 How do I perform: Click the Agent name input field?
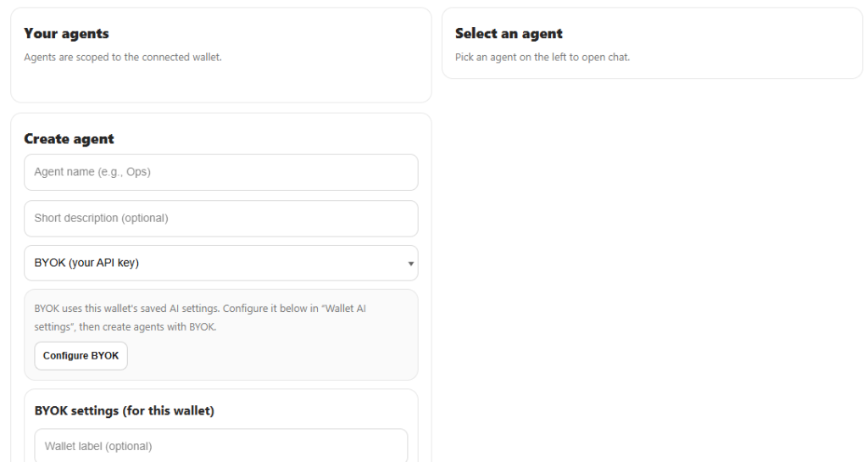[220, 172]
